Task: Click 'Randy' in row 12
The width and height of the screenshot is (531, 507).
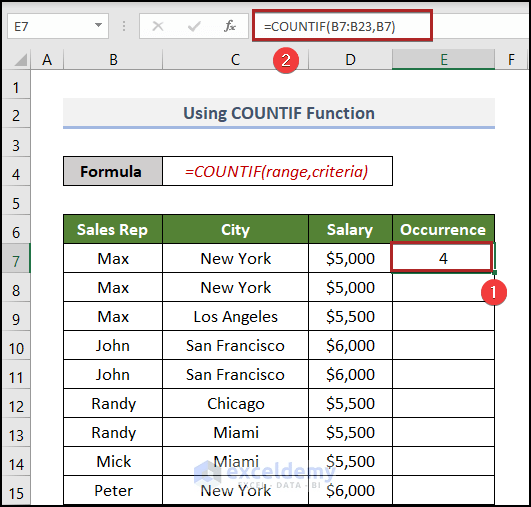Action: tap(113, 403)
